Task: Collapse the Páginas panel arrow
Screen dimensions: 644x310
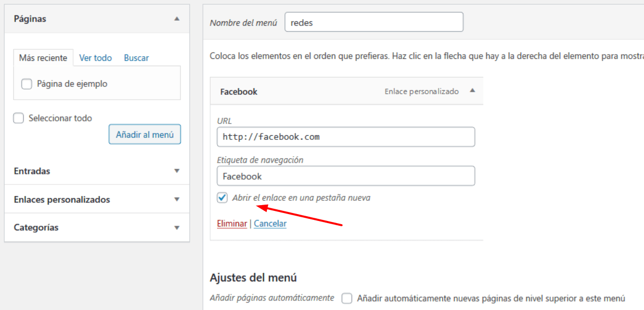Action: 177,19
